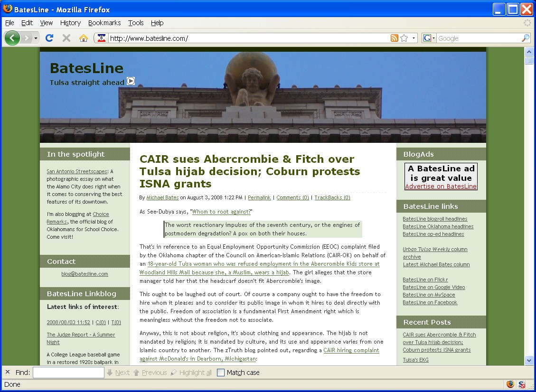Click the Stop loading button
This screenshot has width=536, height=392.
(66, 38)
